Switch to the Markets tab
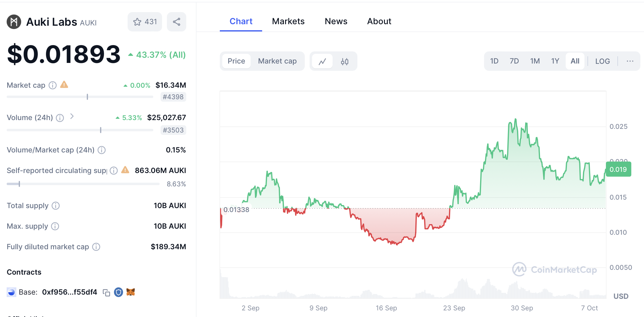The width and height of the screenshot is (644, 317). click(x=288, y=21)
